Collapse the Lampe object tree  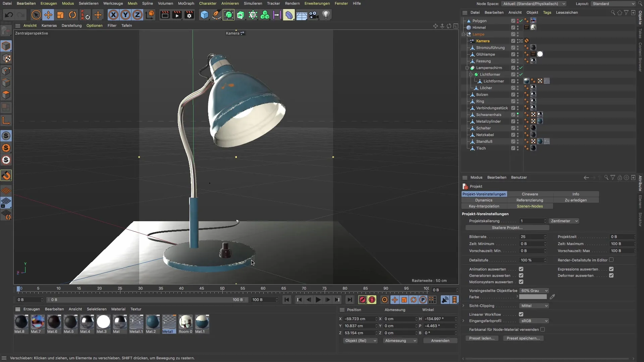click(464, 34)
